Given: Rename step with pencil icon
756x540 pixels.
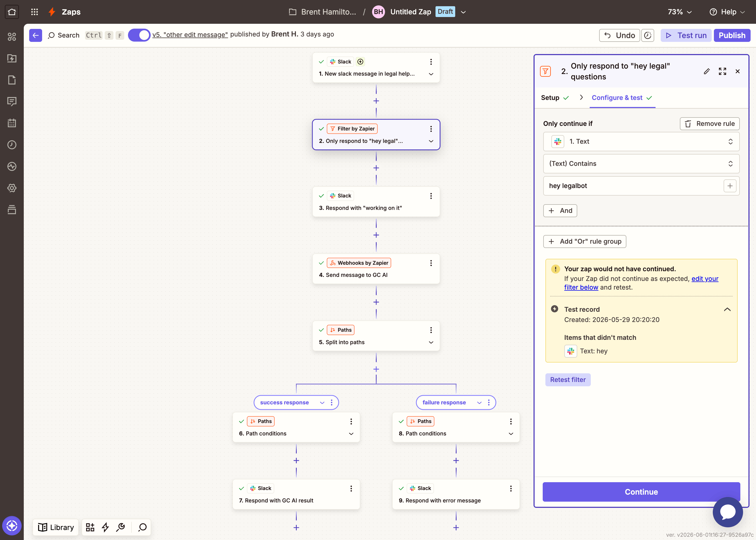Looking at the screenshot, I should [x=707, y=72].
